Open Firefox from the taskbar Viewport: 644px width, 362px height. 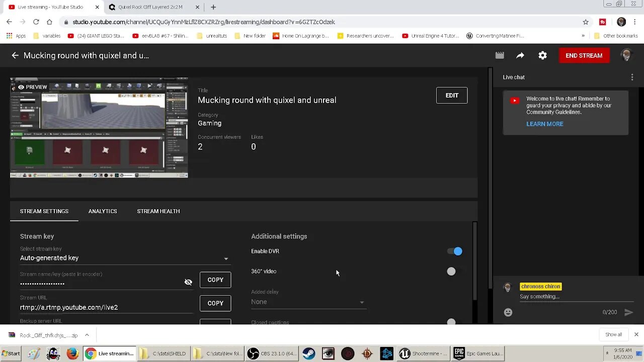(72, 353)
